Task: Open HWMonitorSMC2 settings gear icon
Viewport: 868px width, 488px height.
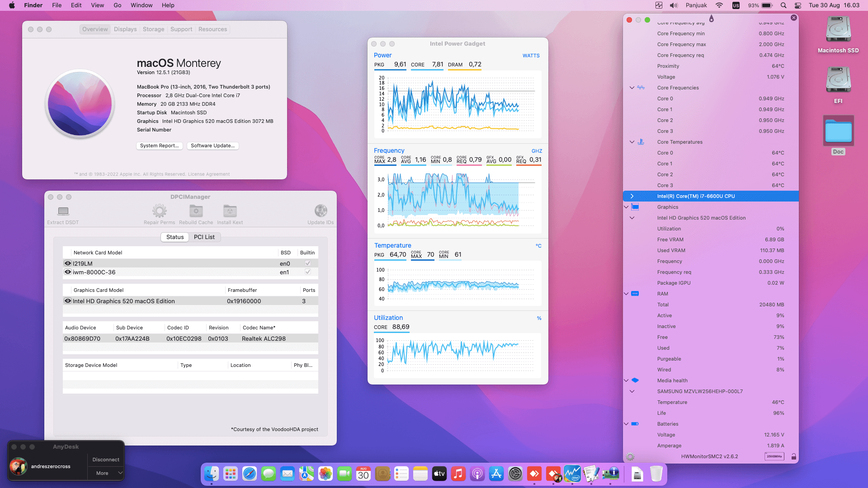Action: tap(630, 456)
